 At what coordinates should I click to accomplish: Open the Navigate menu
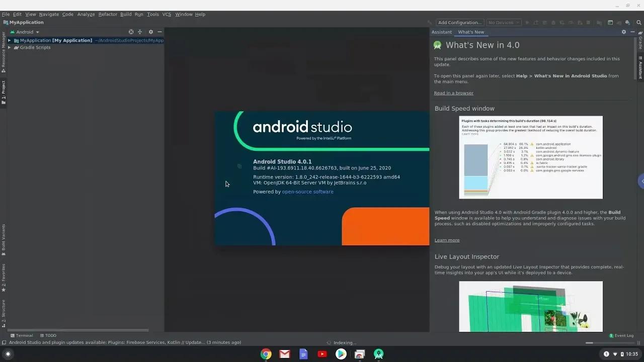(49, 14)
